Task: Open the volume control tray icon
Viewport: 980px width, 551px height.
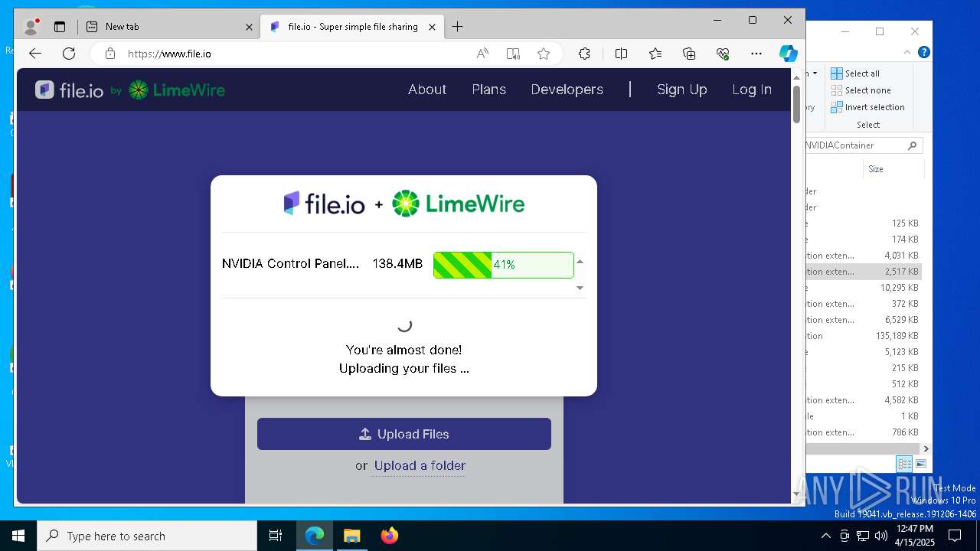Action: 880,536
